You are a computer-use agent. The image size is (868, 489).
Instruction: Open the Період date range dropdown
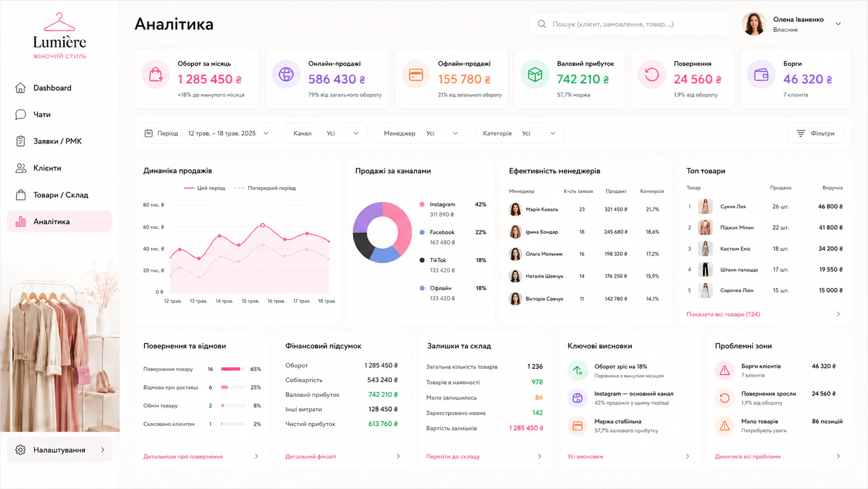point(207,134)
